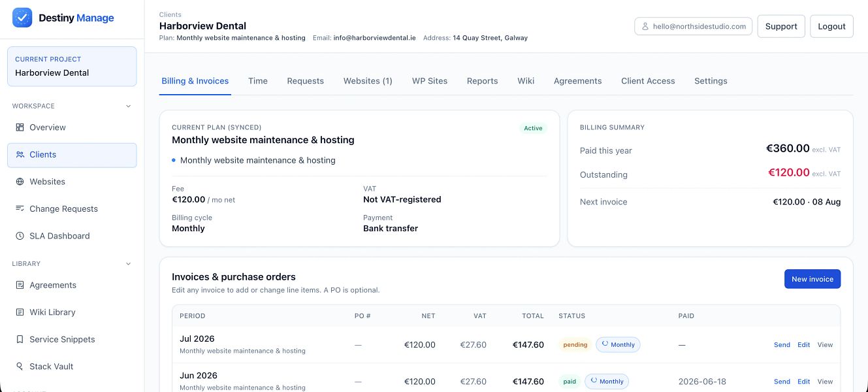Click the pending status badge for Jul 2026
The width and height of the screenshot is (868, 392).
point(575,345)
